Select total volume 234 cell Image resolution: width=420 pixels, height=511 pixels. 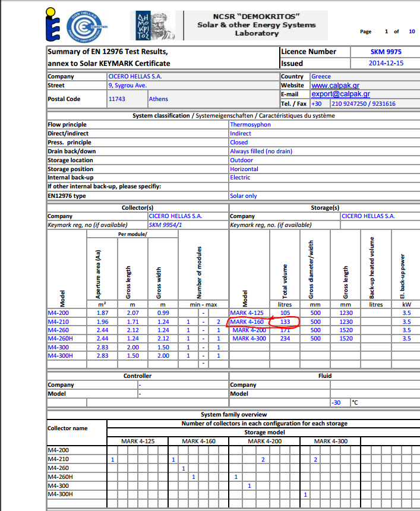285,339
